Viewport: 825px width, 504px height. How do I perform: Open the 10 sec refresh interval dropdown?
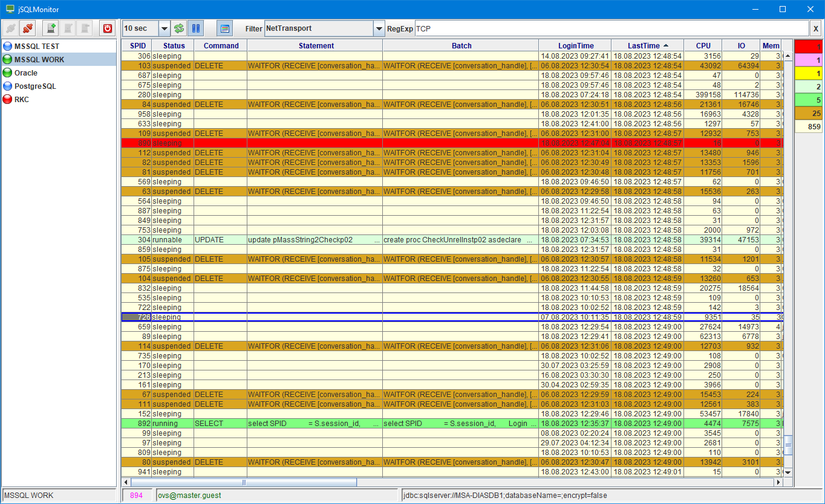pyautogui.click(x=164, y=28)
